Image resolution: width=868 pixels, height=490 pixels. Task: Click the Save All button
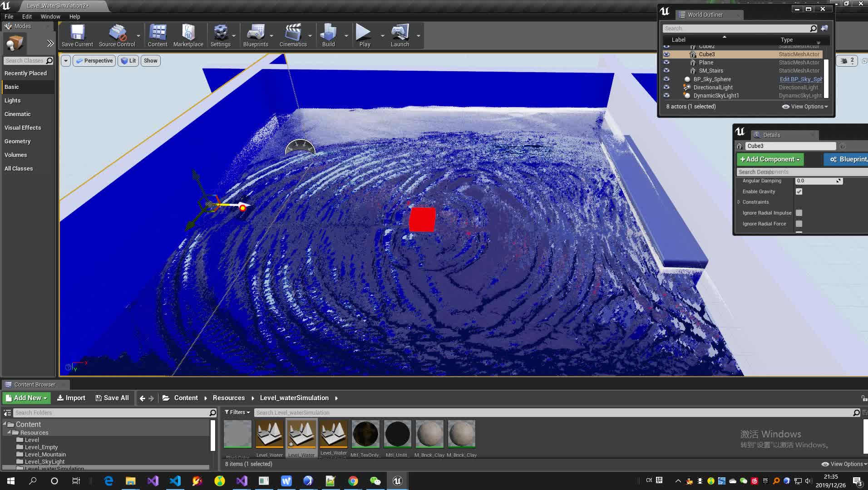[x=112, y=398]
